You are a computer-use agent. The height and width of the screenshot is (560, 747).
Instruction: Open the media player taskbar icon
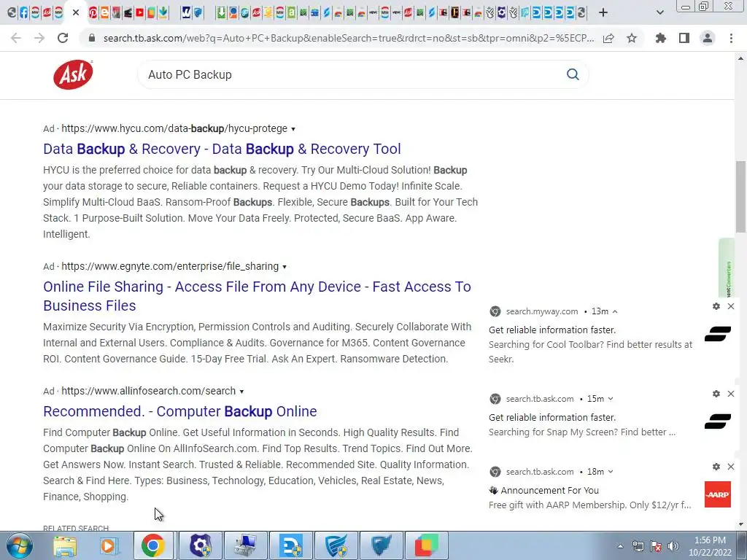tap(108, 545)
